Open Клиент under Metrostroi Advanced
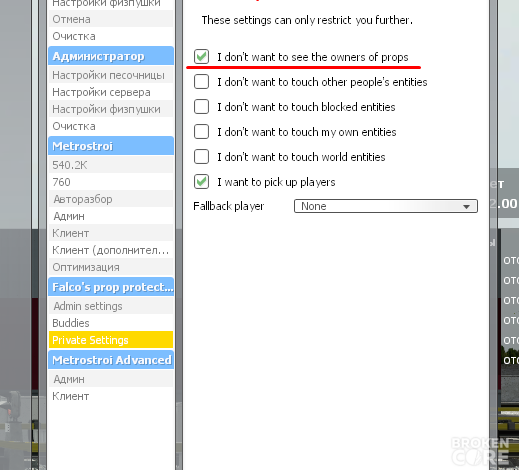The height and width of the screenshot is (470, 519). 111,396
